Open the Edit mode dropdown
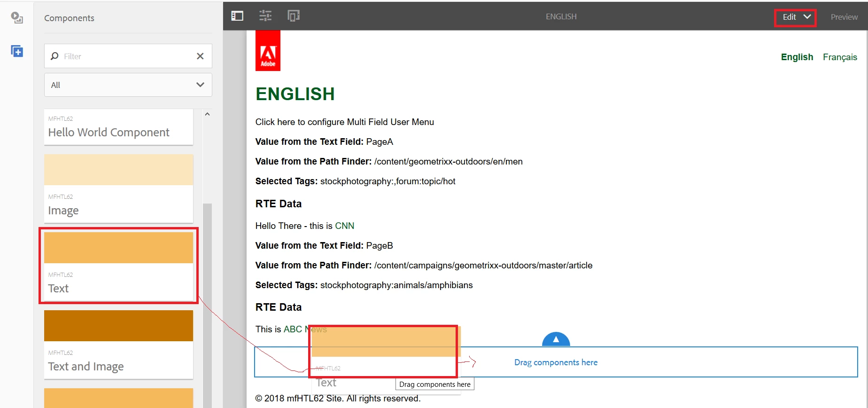Viewport: 868px width, 408px height. coord(796,17)
